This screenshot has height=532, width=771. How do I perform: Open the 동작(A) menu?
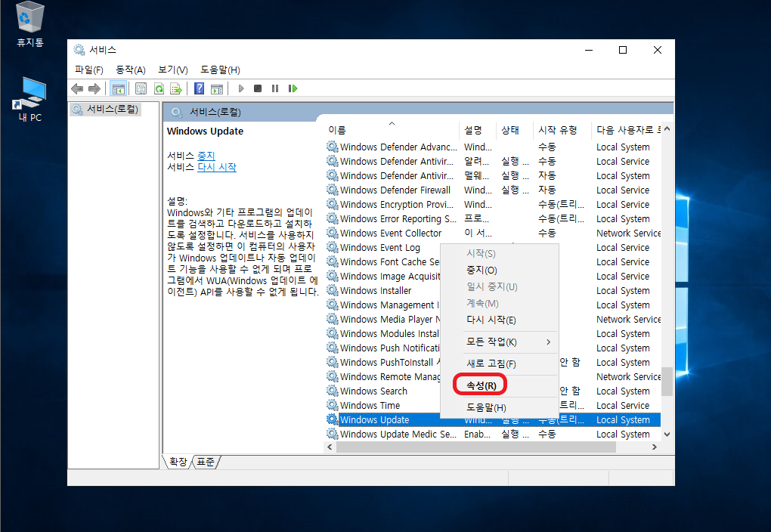130,70
